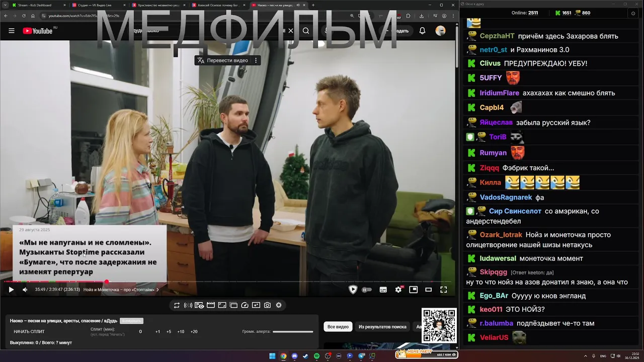The height and width of the screenshot is (362, 644).
Task: Click НАЧАТЬ СПЛИТ
Action: click(x=29, y=332)
